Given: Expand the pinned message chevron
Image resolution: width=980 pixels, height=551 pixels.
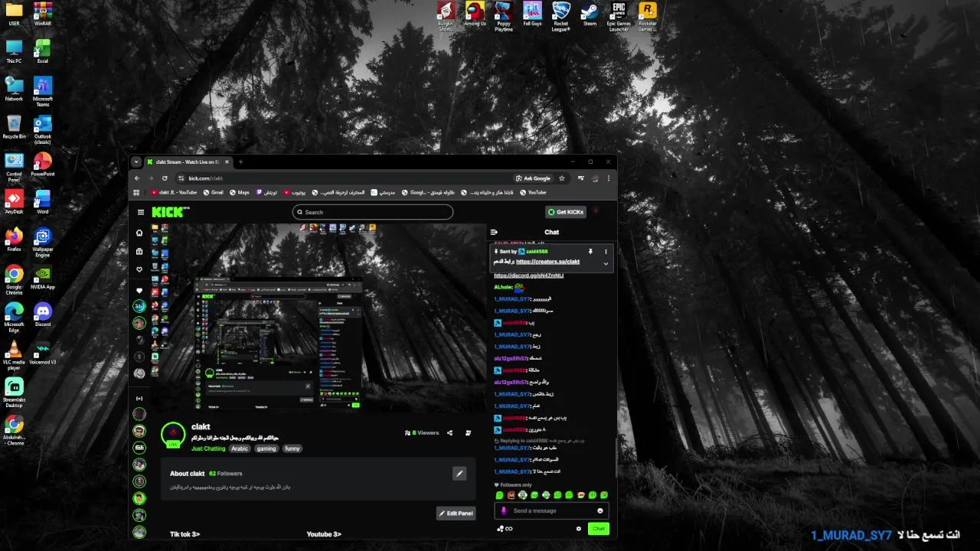Looking at the screenshot, I should point(606,263).
